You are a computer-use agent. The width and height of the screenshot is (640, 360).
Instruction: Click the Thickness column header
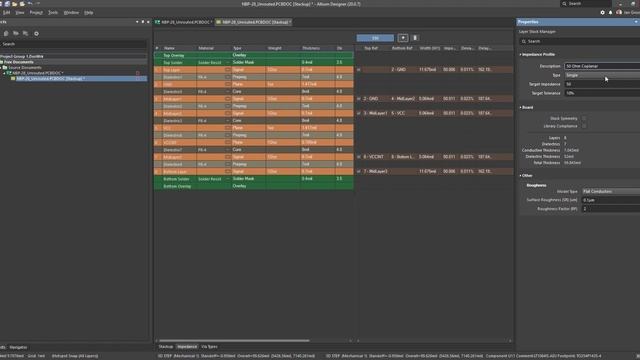pos(311,48)
